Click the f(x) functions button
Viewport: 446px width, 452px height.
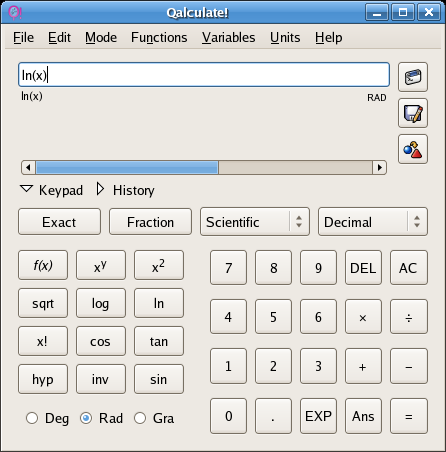click(43, 265)
